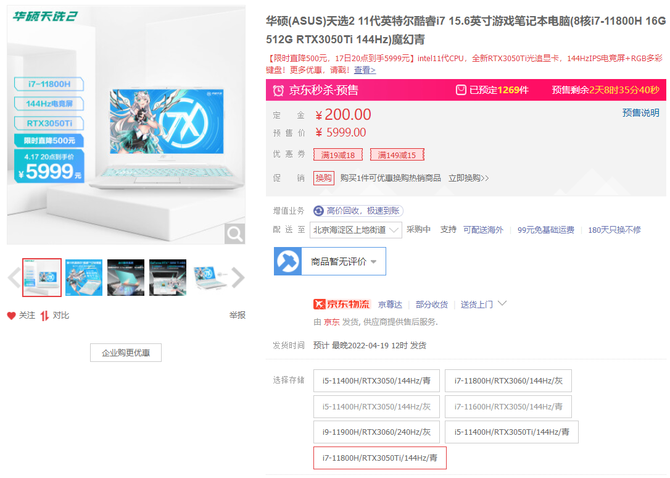Open the 99元免基础运费 link
The image size is (670, 478).
coord(546,230)
